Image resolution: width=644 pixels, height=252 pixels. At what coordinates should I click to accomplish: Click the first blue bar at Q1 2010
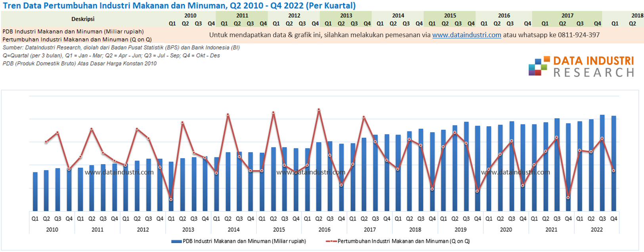[x=35, y=192]
